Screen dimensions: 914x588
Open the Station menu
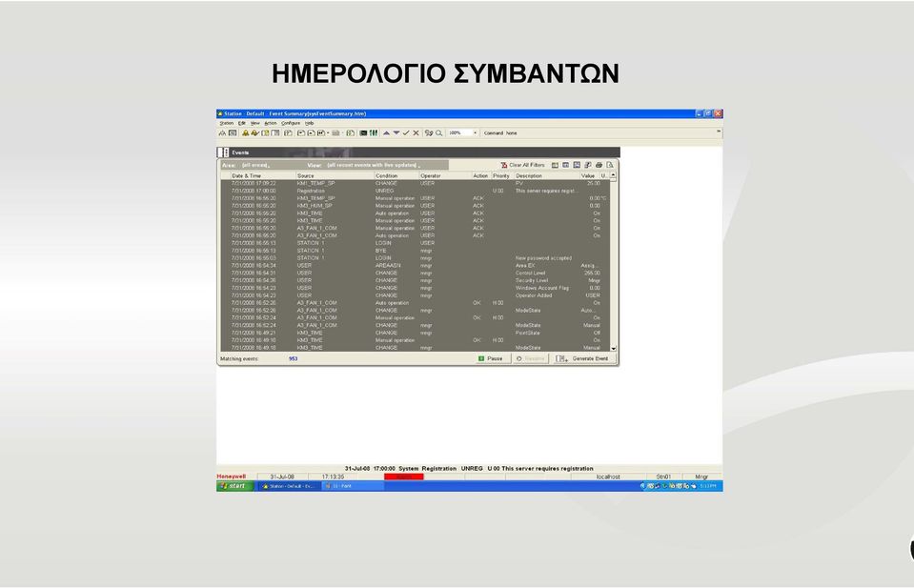(226, 124)
